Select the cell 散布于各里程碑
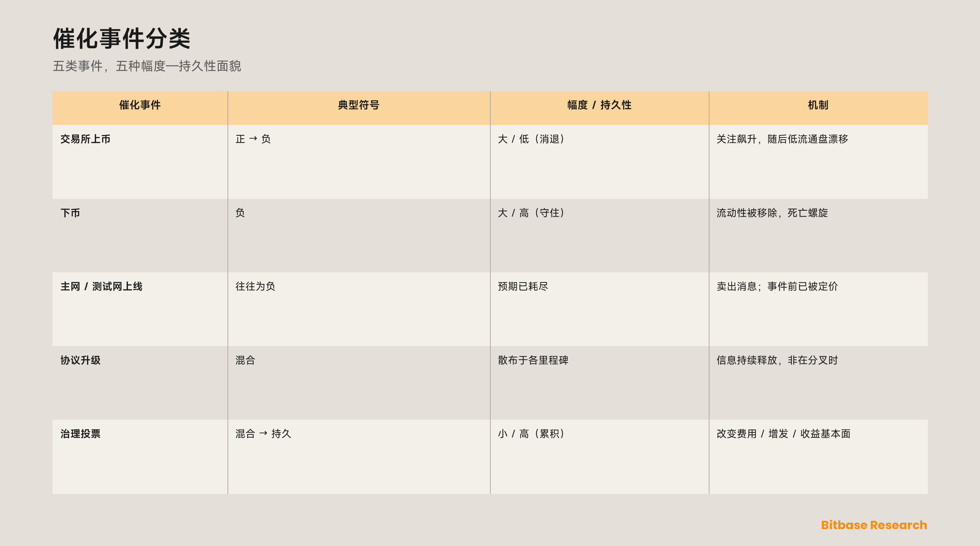980x546 pixels. (x=533, y=360)
